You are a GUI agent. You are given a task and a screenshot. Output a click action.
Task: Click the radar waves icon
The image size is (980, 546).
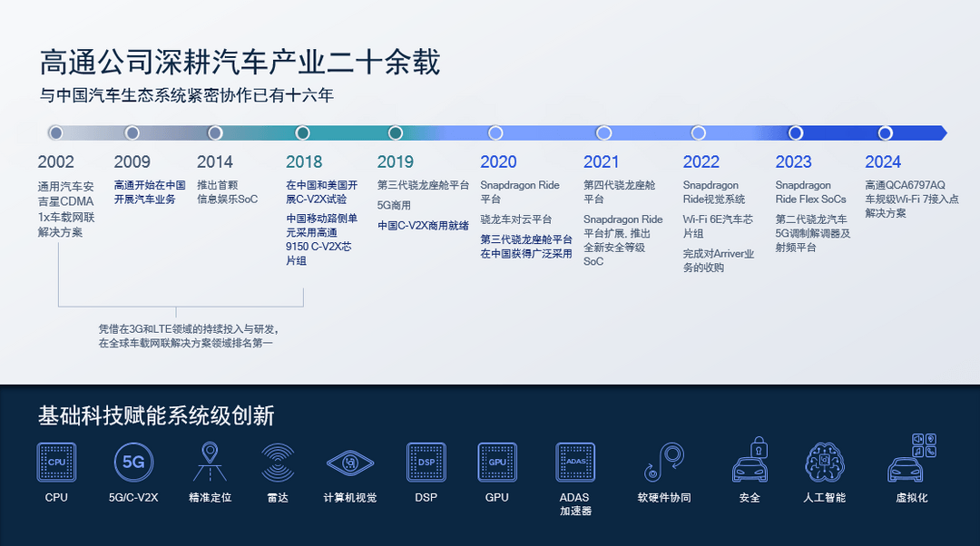[279, 463]
